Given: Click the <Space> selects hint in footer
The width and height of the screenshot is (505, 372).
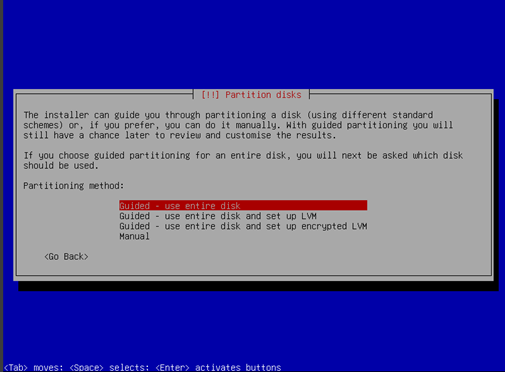Looking at the screenshot, I should [109, 367].
